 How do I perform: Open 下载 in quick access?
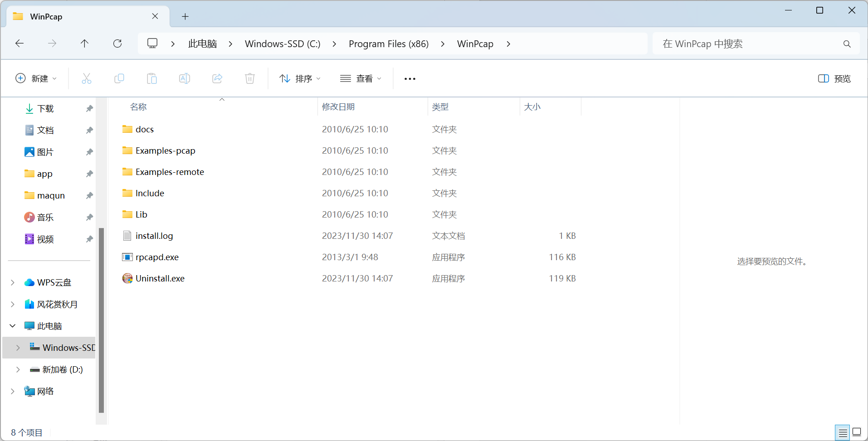point(45,108)
